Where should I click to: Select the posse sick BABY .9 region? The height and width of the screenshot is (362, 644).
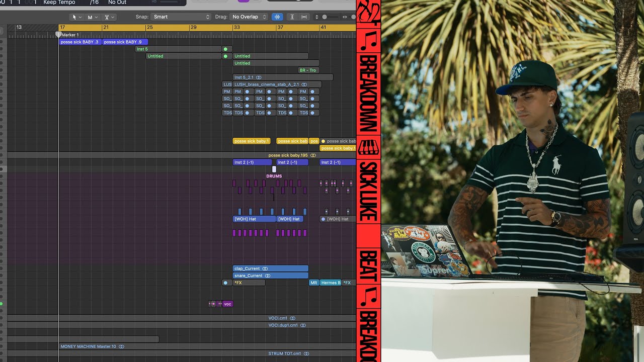pyautogui.click(x=125, y=42)
